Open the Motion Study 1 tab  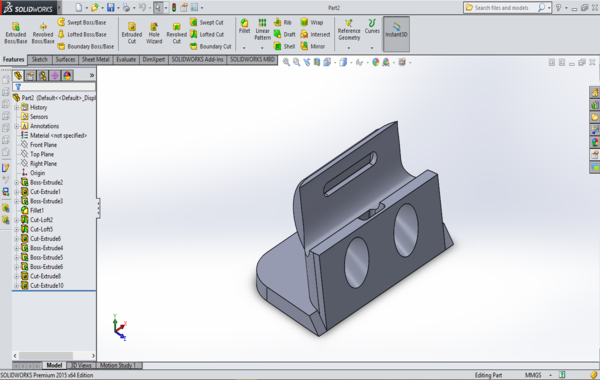tap(118, 365)
